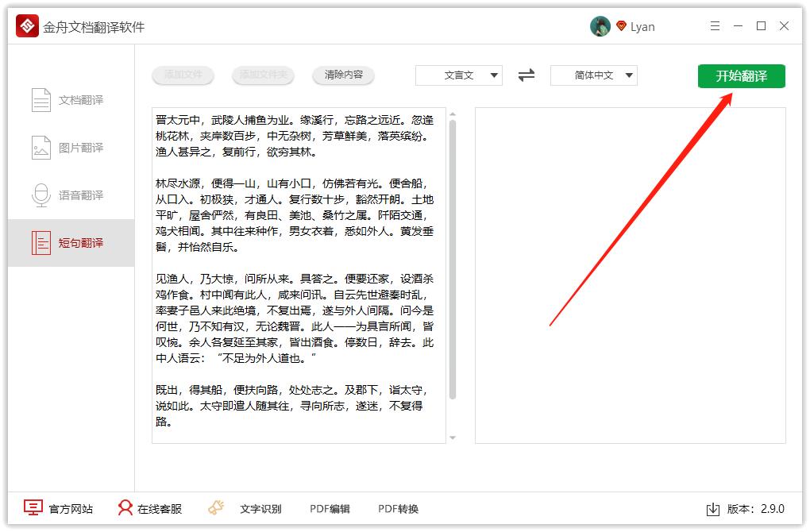
Task: Select the 短句翻译 sidebar icon
Action: (40, 243)
